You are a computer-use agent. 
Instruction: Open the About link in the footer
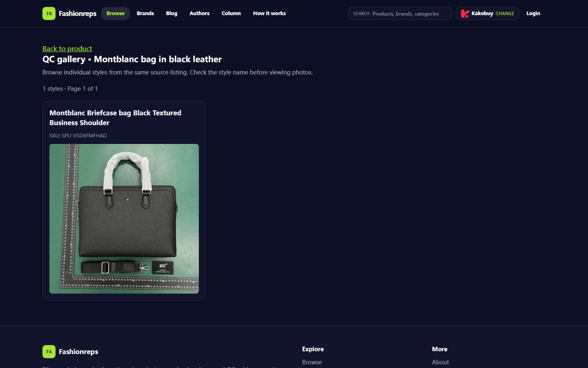[440, 362]
